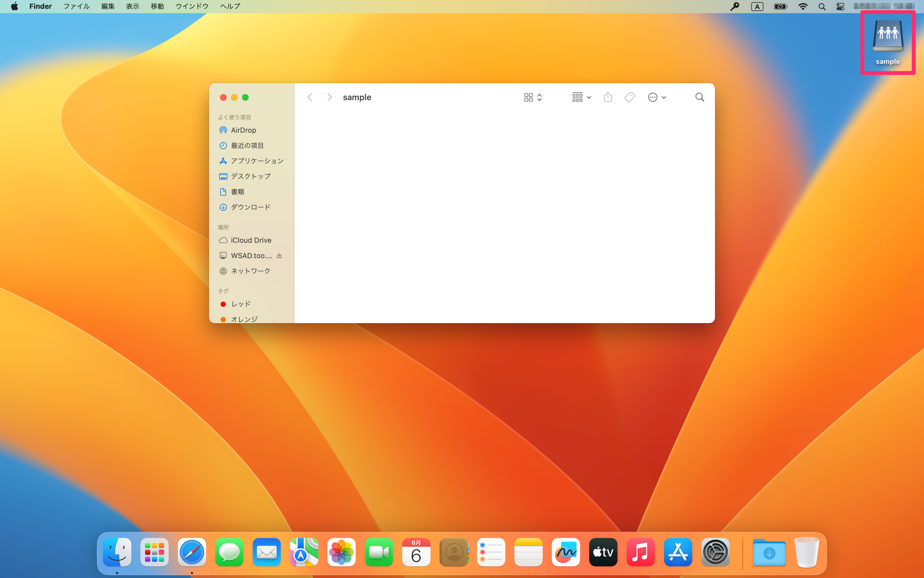This screenshot has height=578, width=924.
Task: Open the Finder app menu
Action: pos(40,7)
